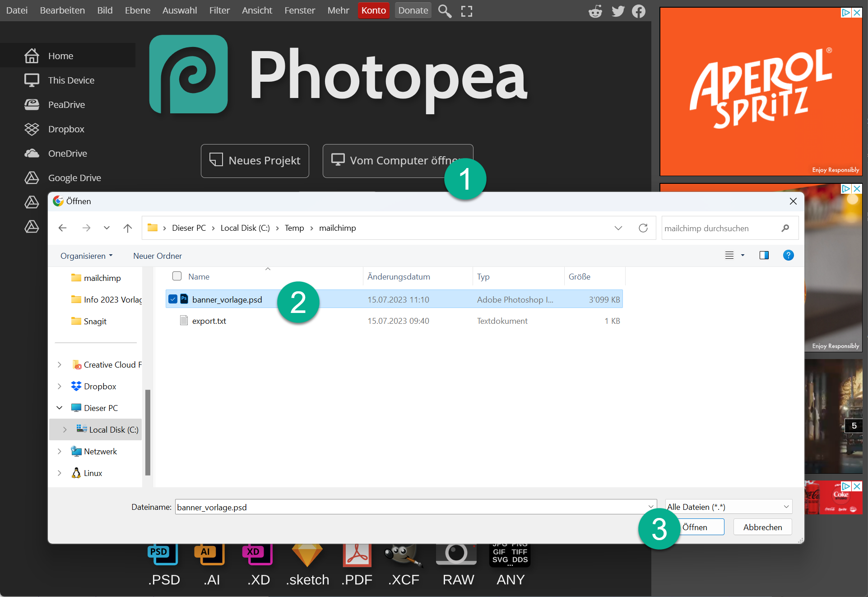Open the Twitter bird icon
The height and width of the screenshot is (597, 868).
[617, 11]
